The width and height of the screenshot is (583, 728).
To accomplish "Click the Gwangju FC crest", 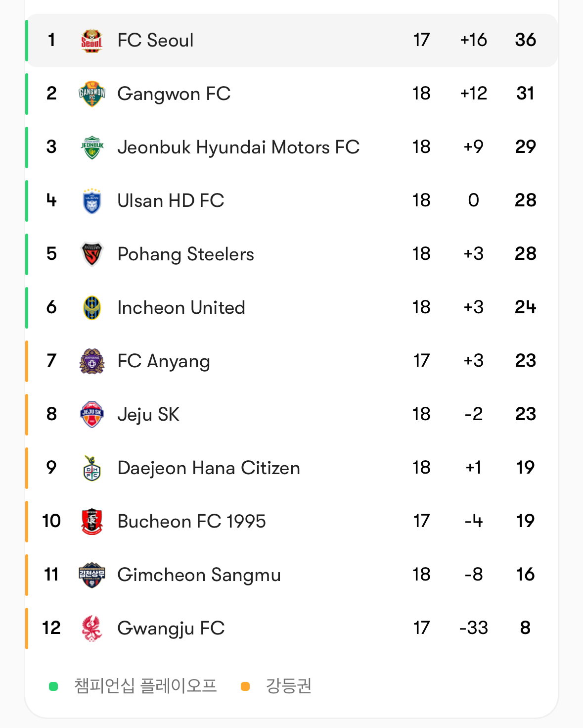I will tap(92, 629).
